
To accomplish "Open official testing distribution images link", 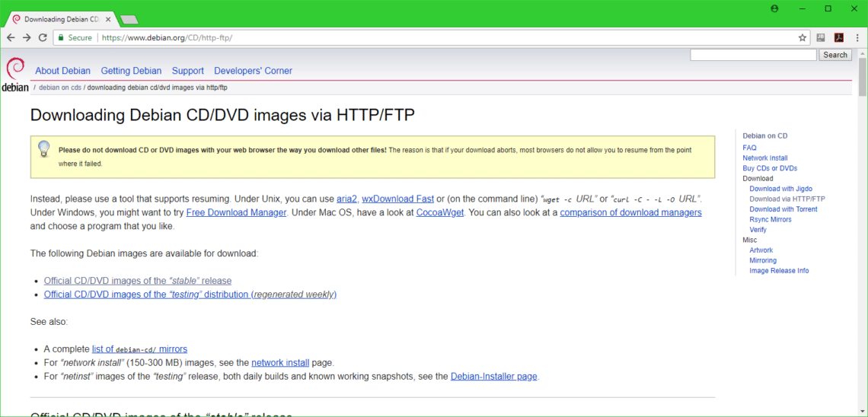I will pyautogui.click(x=190, y=294).
